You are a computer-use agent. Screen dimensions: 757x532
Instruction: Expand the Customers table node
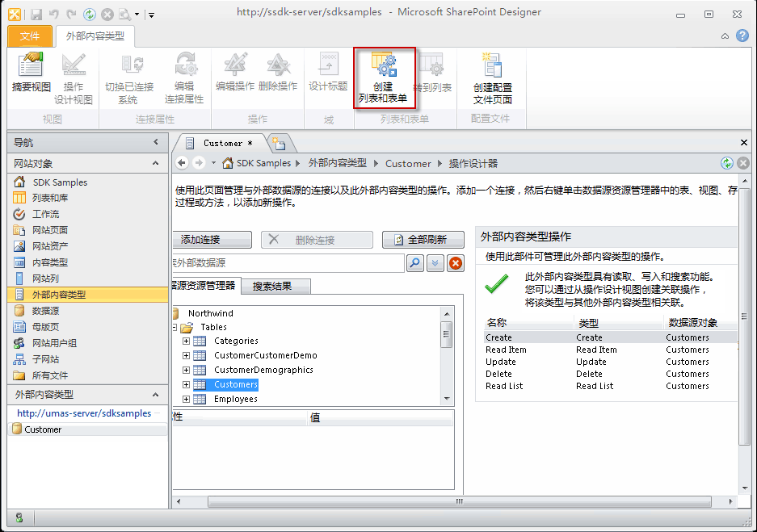[x=186, y=384]
